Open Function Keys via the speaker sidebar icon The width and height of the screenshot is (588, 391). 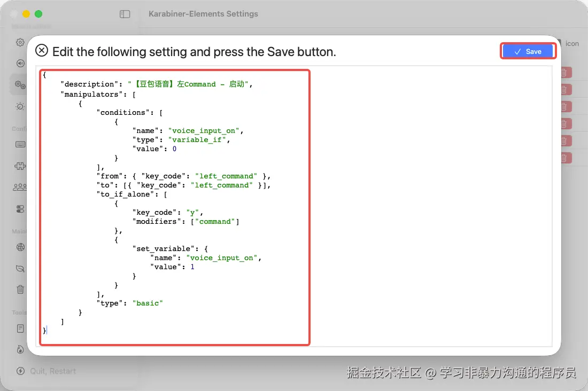click(x=20, y=64)
